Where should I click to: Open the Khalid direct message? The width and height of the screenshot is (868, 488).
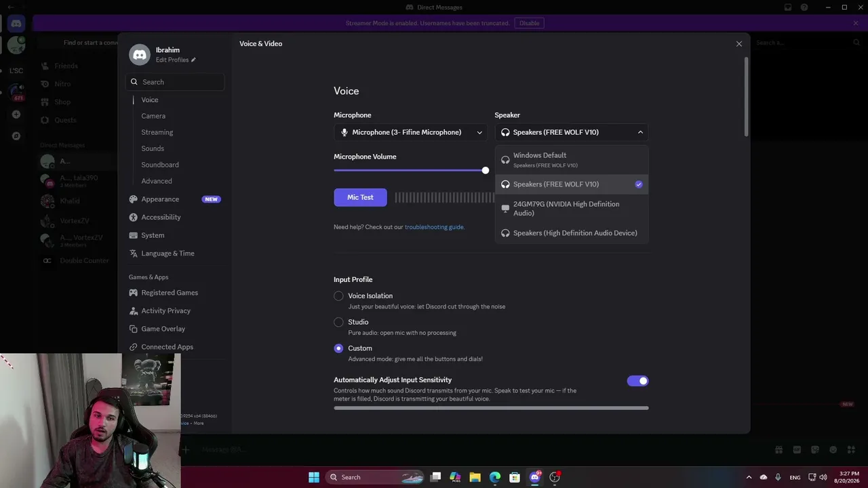coord(70,201)
